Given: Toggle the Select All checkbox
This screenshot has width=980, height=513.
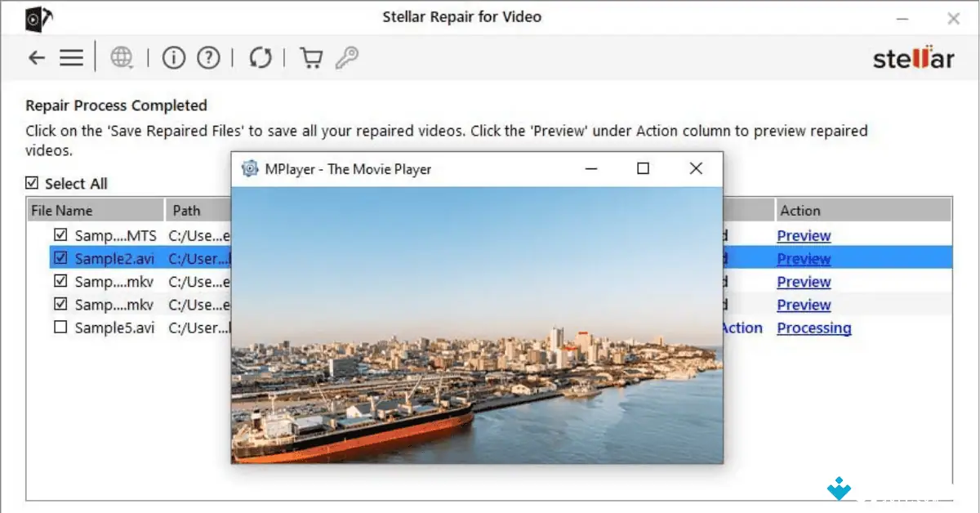Looking at the screenshot, I should (x=32, y=183).
